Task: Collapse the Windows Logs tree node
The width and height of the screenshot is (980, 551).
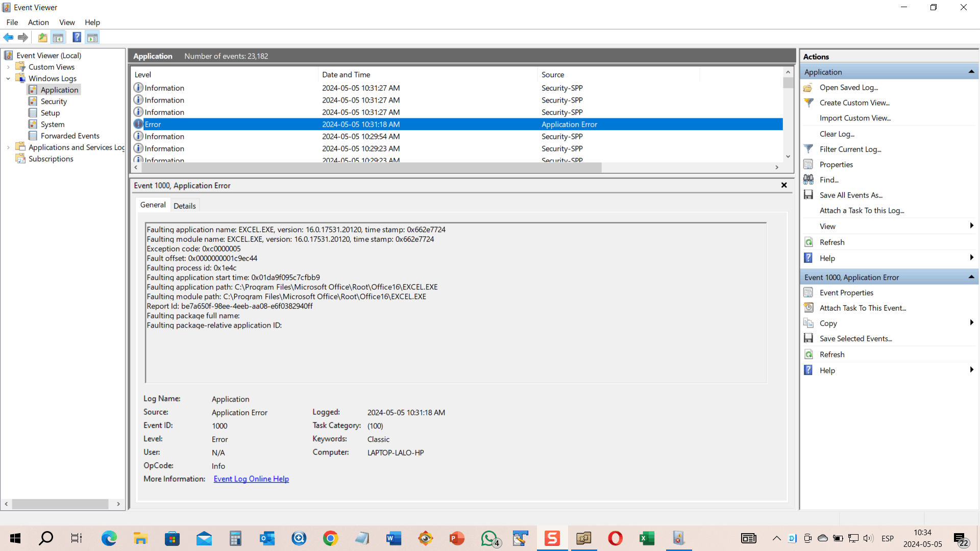Action: pos(8,79)
